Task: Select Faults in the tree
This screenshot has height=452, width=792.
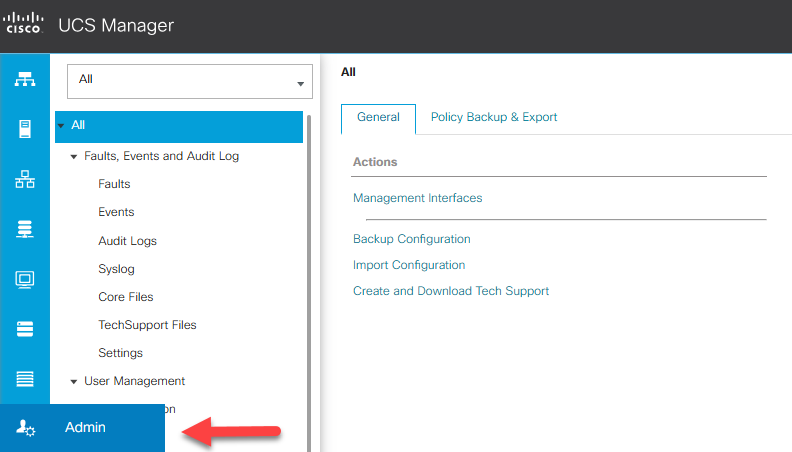Action: click(114, 184)
